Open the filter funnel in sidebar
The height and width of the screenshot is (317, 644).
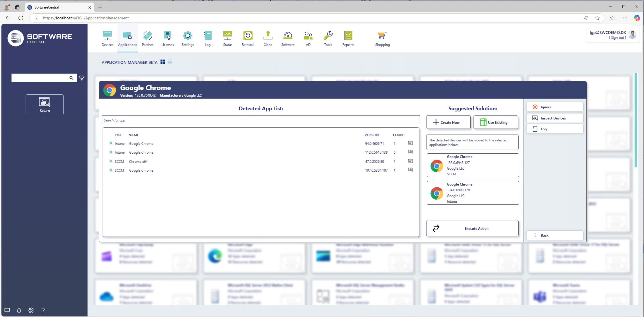(x=82, y=78)
